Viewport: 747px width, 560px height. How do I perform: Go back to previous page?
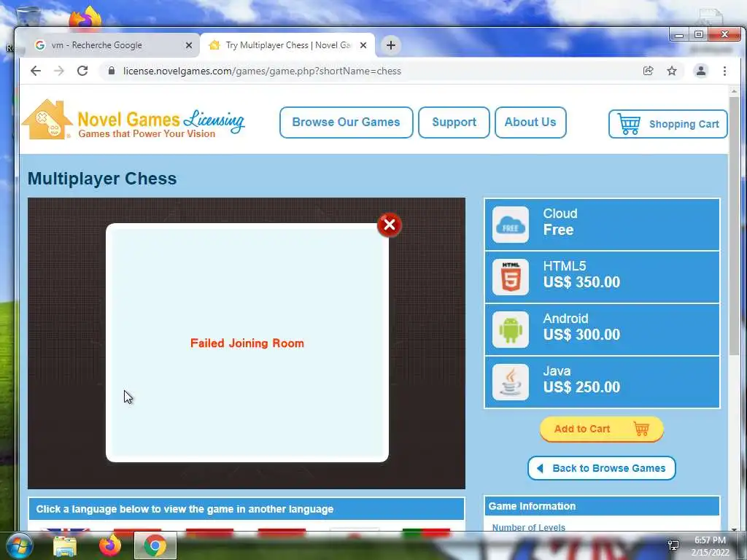(36, 71)
